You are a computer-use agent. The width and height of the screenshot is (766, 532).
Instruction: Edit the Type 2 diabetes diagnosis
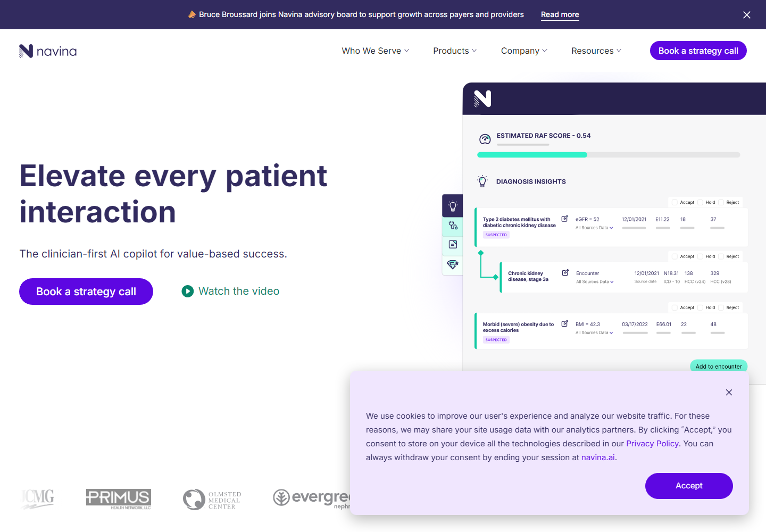click(x=564, y=219)
